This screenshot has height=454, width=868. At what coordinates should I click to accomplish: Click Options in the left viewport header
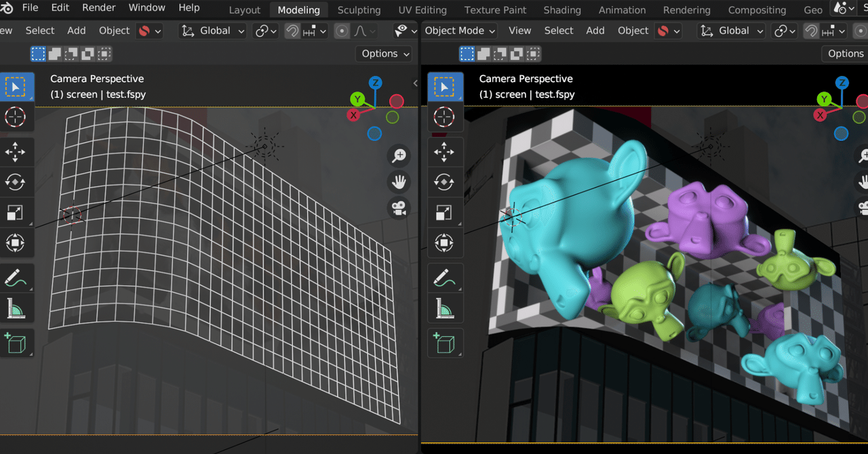[382, 54]
